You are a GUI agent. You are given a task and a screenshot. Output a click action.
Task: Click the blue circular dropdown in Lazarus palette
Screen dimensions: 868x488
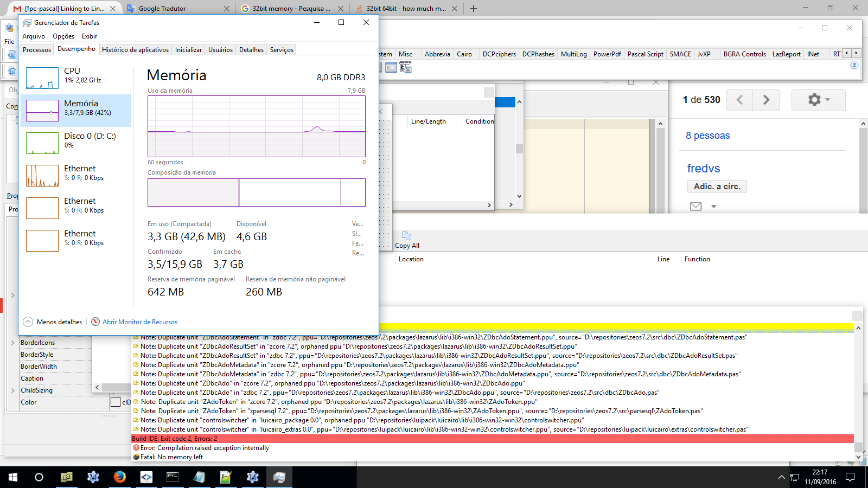tap(854, 65)
